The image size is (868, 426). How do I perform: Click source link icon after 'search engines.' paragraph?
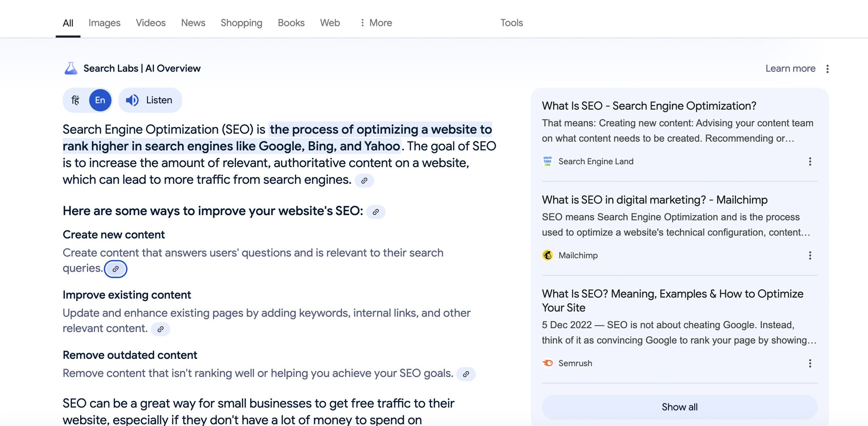click(364, 180)
